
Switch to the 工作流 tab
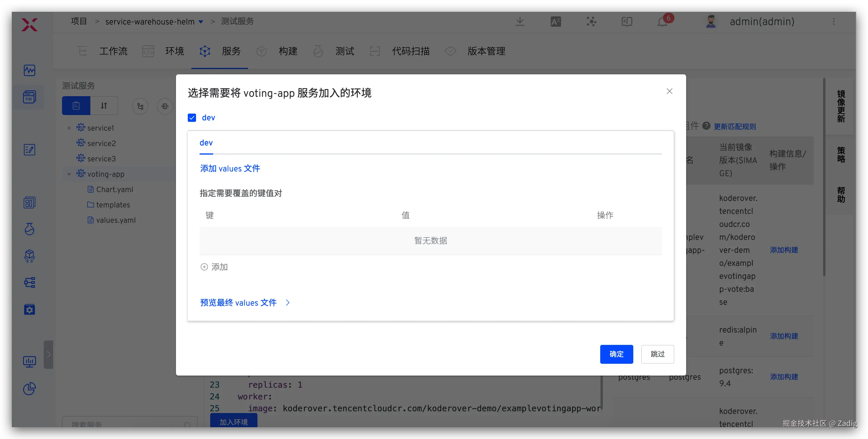coord(113,51)
